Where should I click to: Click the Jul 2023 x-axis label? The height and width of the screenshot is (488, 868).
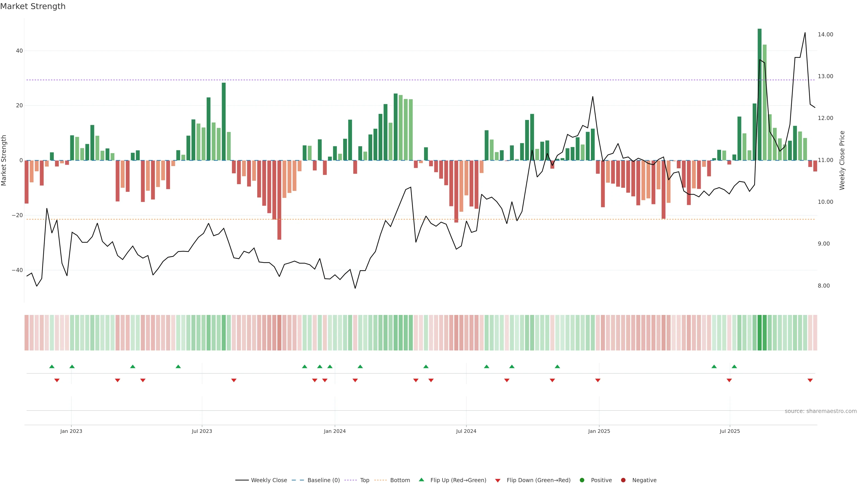pyautogui.click(x=202, y=431)
